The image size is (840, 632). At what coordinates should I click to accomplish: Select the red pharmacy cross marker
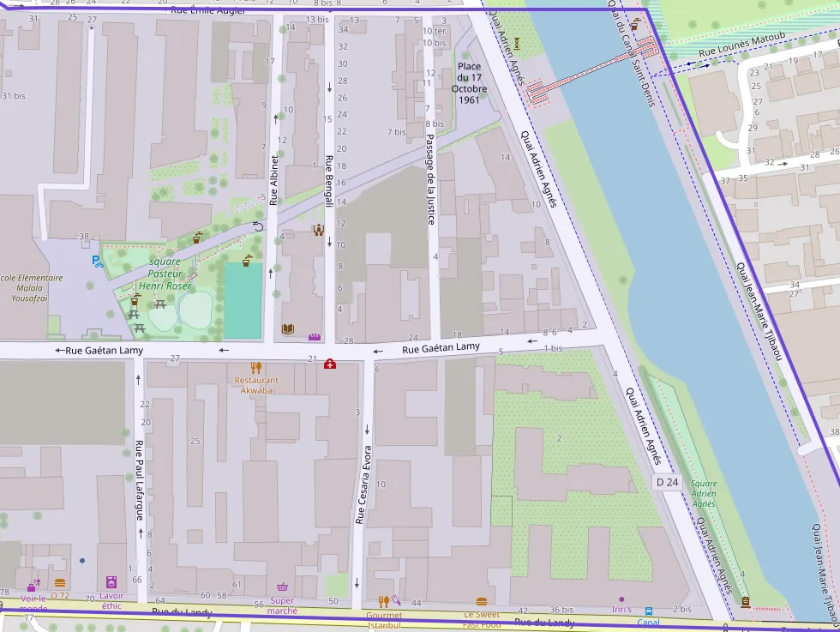point(329,364)
